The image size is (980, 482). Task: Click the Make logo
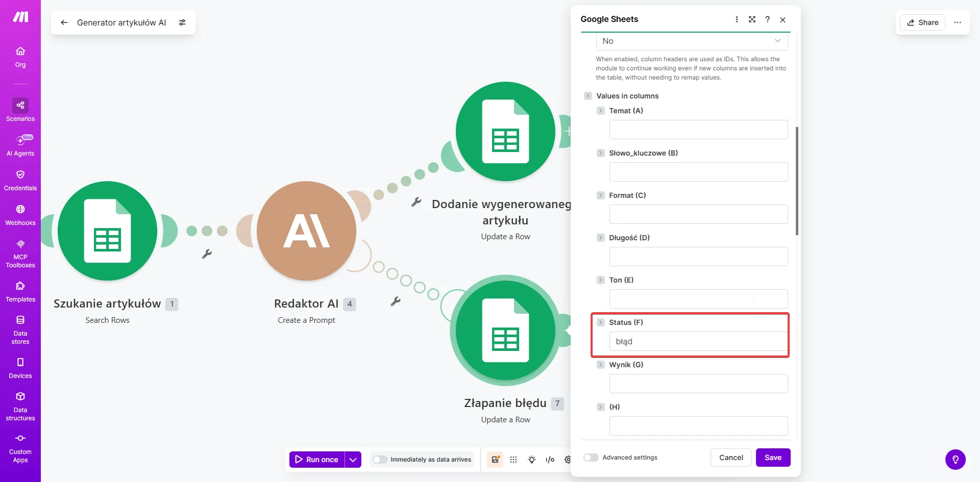20,17
